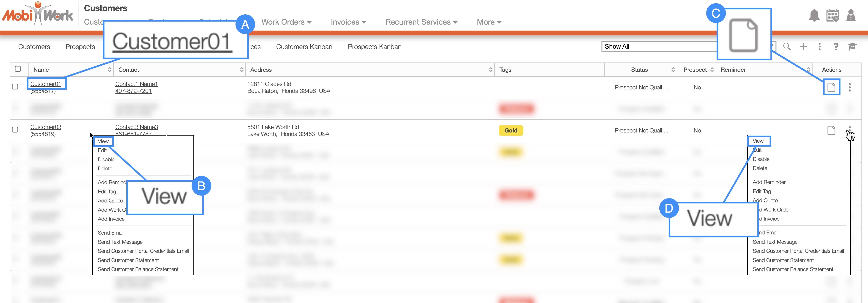Open the notifications bell icon
Viewport: 868px width, 303px height.
814,16
